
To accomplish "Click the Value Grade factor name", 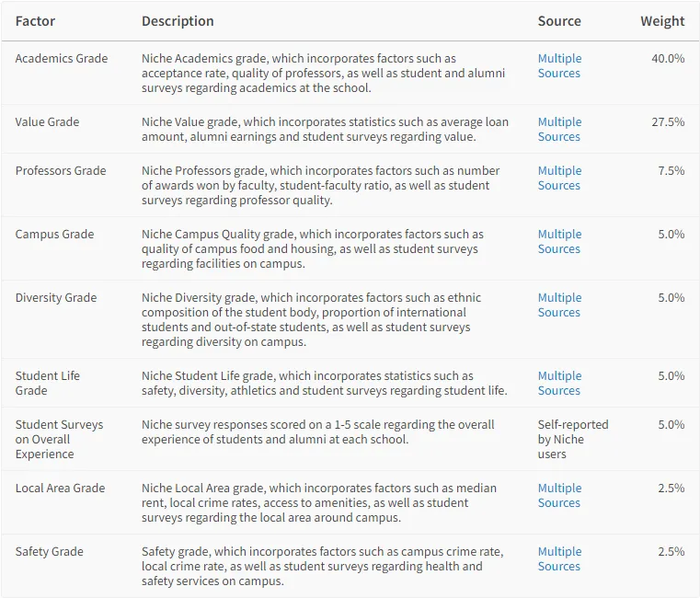I will (47, 122).
